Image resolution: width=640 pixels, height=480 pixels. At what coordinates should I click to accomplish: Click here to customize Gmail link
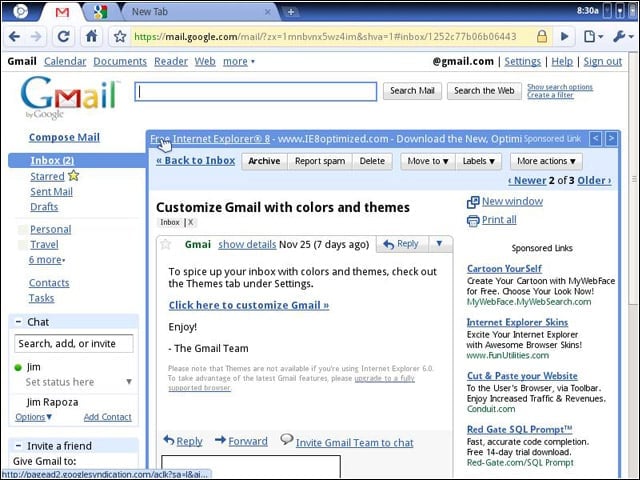249,305
